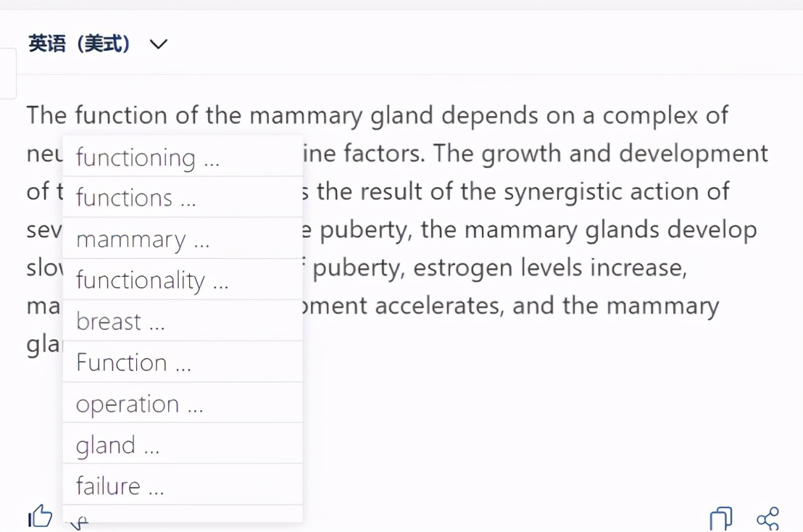The width and height of the screenshot is (803, 532).
Task: Share the translation result
Action: click(767, 518)
